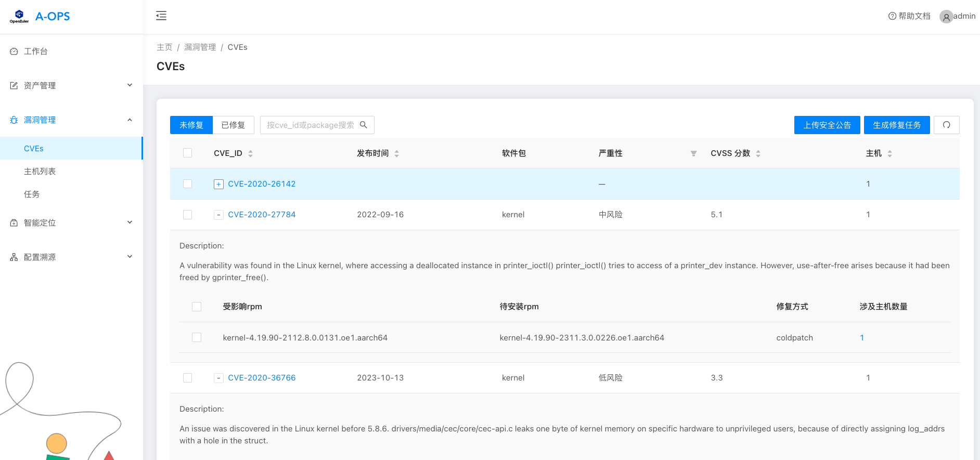This screenshot has width=980, height=460.
Task: Sort by CVSS score column arrows
Action: coord(758,153)
